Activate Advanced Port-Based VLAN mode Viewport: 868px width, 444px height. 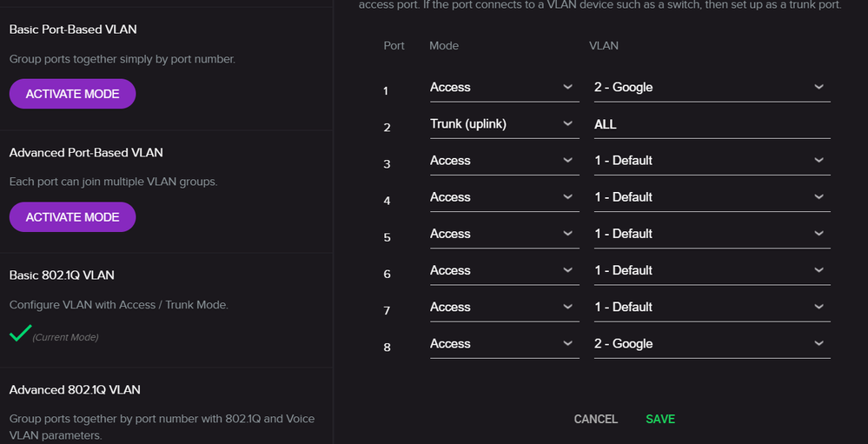(72, 217)
